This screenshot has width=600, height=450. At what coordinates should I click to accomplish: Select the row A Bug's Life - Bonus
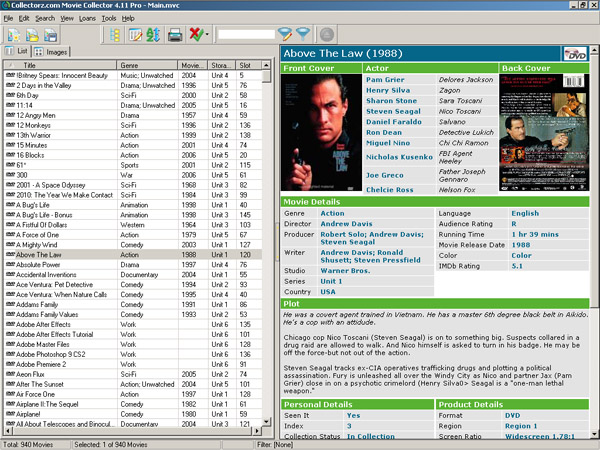pos(133,215)
